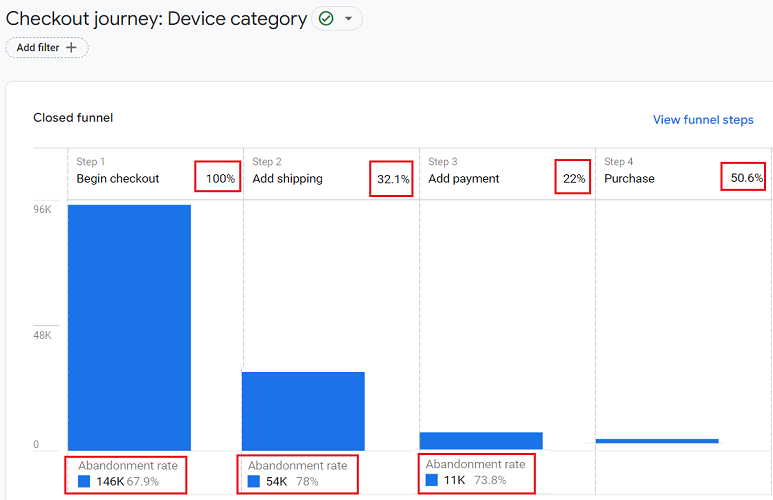
Task: Click the Add filter button
Action: click(47, 48)
